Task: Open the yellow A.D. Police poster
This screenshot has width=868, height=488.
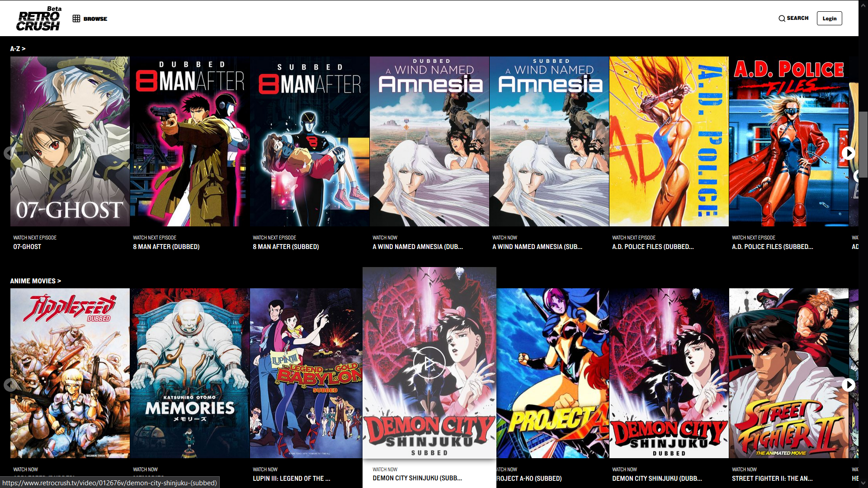Action: tap(669, 141)
